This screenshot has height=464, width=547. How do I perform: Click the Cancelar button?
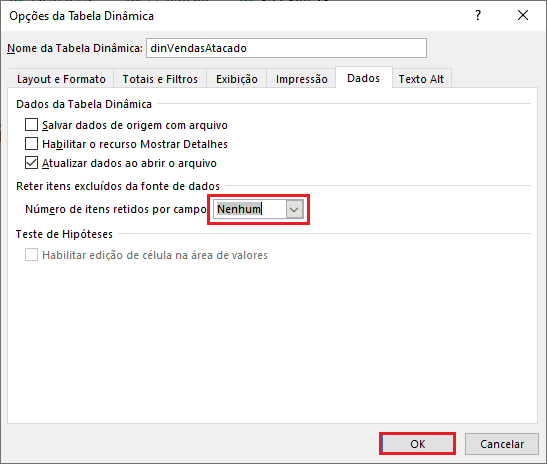[502, 444]
